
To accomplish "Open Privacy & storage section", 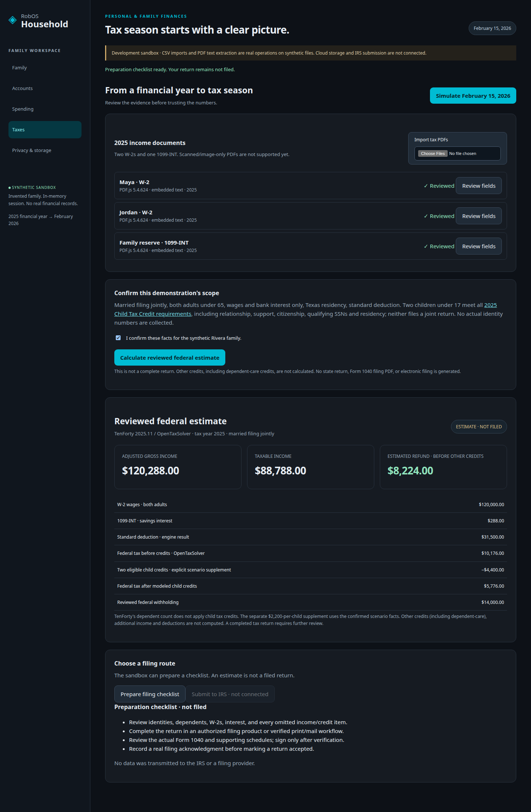I will 45,151.
